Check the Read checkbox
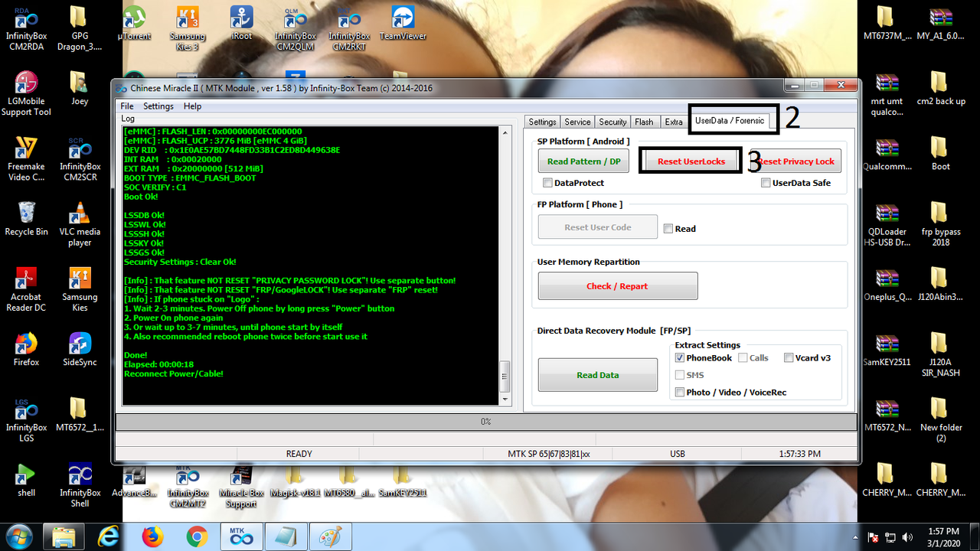980x551 pixels. point(668,228)
